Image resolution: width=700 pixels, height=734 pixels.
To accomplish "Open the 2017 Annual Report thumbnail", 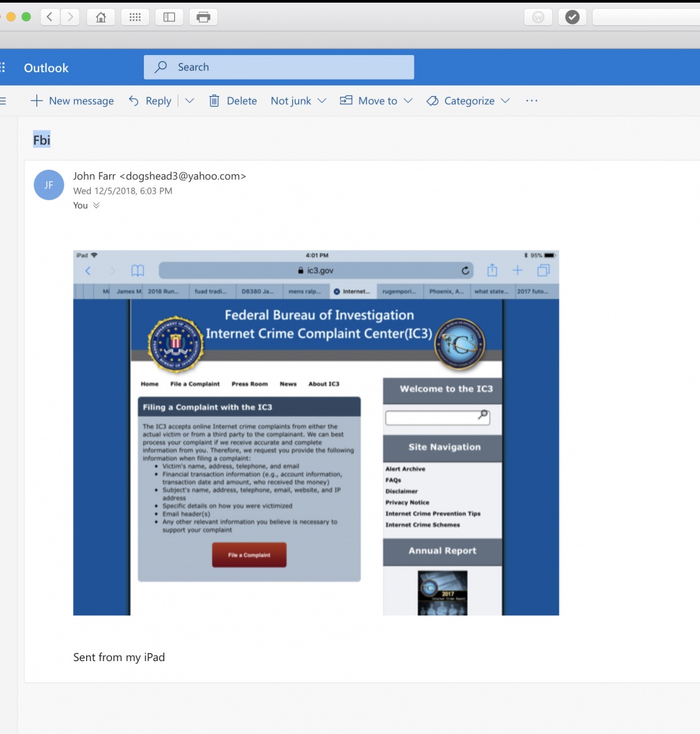I will tap(443, 593).
